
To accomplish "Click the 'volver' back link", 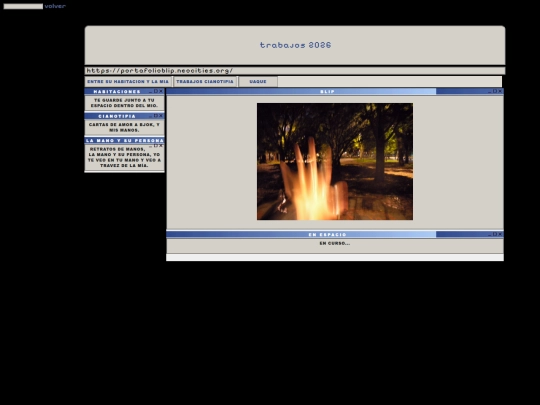I will coord(55,6).
